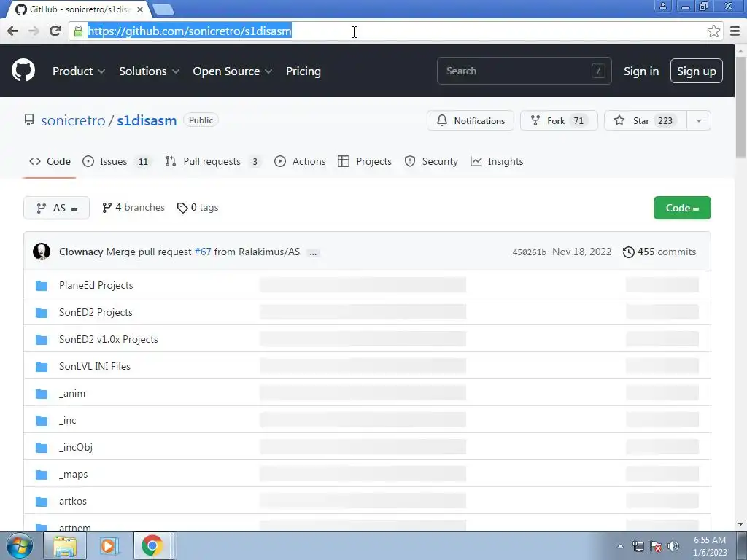Open the PlaneEd Projects folder

96,285
